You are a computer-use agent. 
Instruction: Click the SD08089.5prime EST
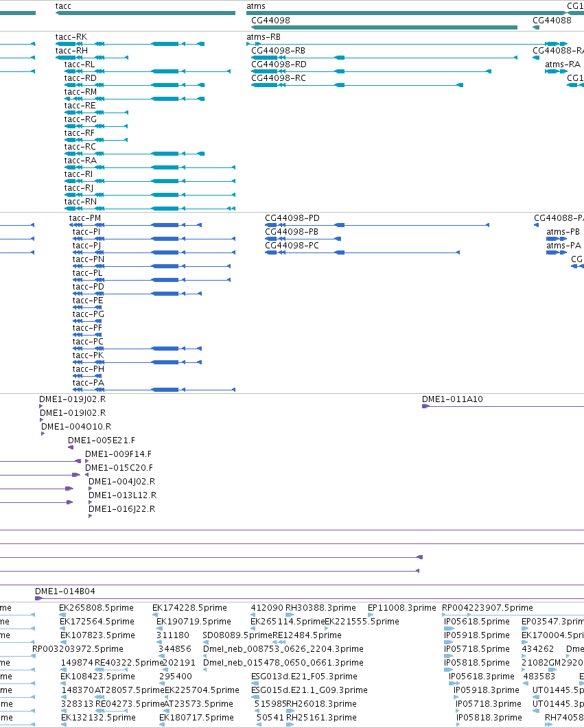click(x=205, y=642)
